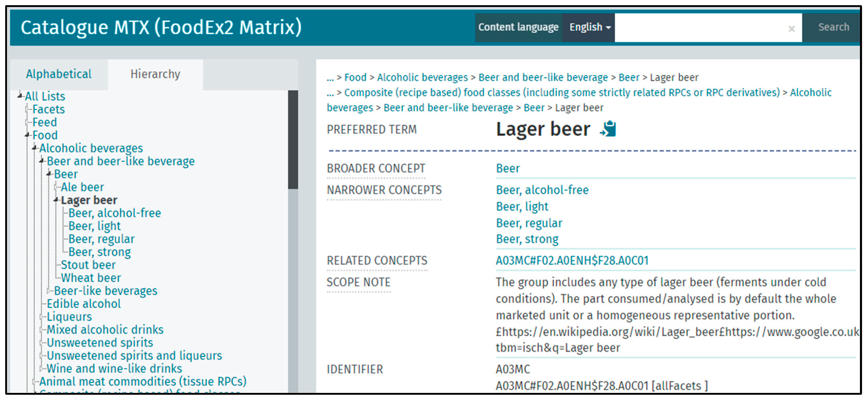Click the tree panel vertical scrollbar
The width and height of the screenshot is (868, 402).
pos(292,140)
